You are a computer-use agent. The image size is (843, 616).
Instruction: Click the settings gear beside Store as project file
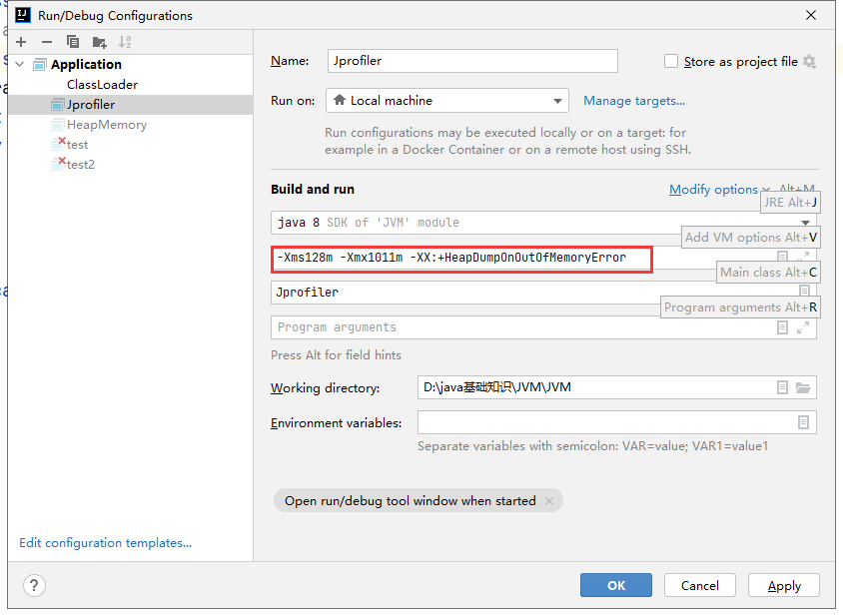[809, 61]
